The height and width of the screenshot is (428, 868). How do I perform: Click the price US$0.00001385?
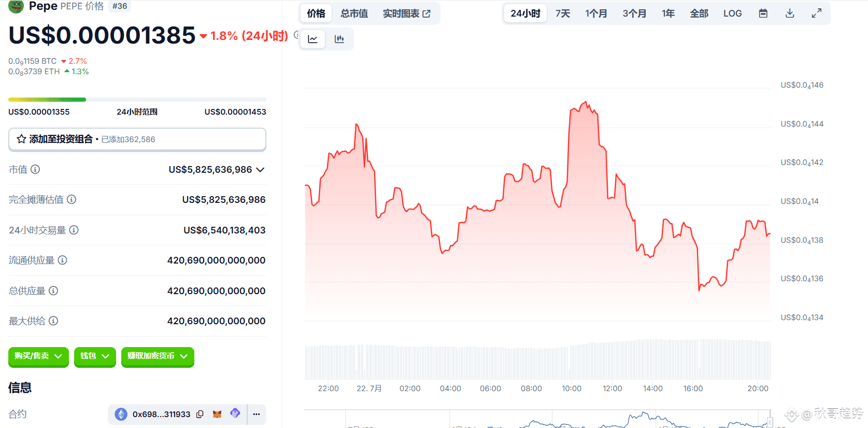[x=102, y=35]
